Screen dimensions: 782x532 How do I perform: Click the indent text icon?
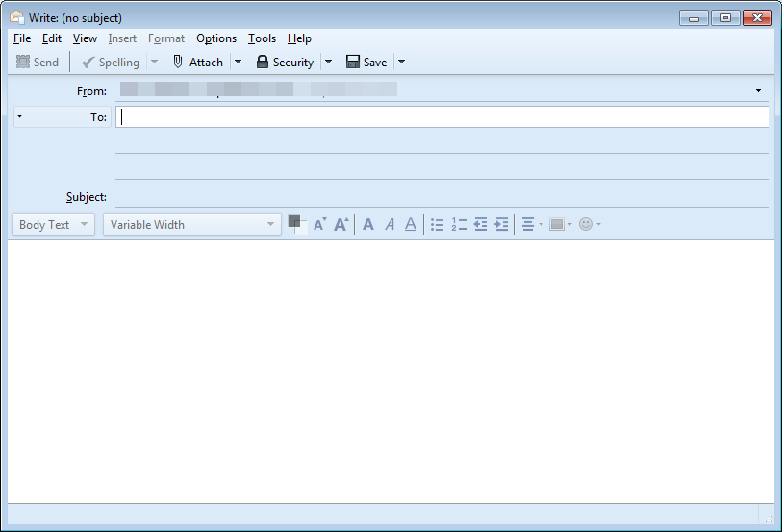coord(501,225)
